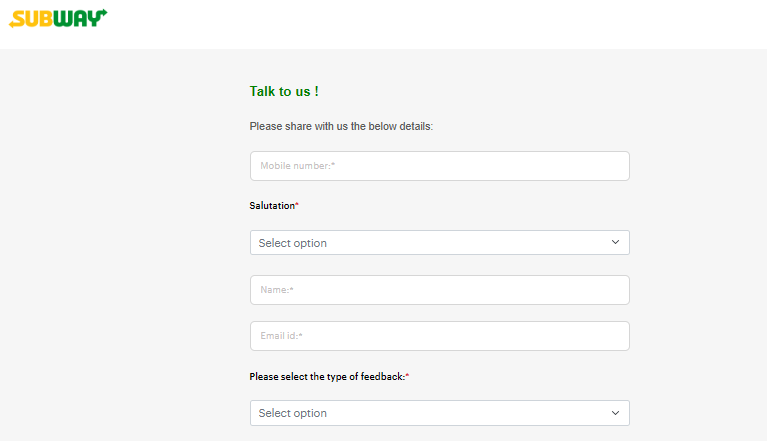Screen dimensions: 767x441
Task: Click the 'Please share with us' instruction text
Action: pyautogui.click(x=341, y=127)
